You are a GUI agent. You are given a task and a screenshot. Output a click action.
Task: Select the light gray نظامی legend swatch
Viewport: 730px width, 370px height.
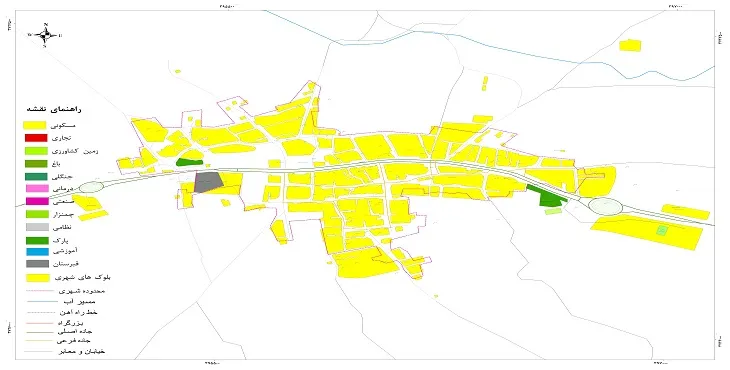coord(37,227)
